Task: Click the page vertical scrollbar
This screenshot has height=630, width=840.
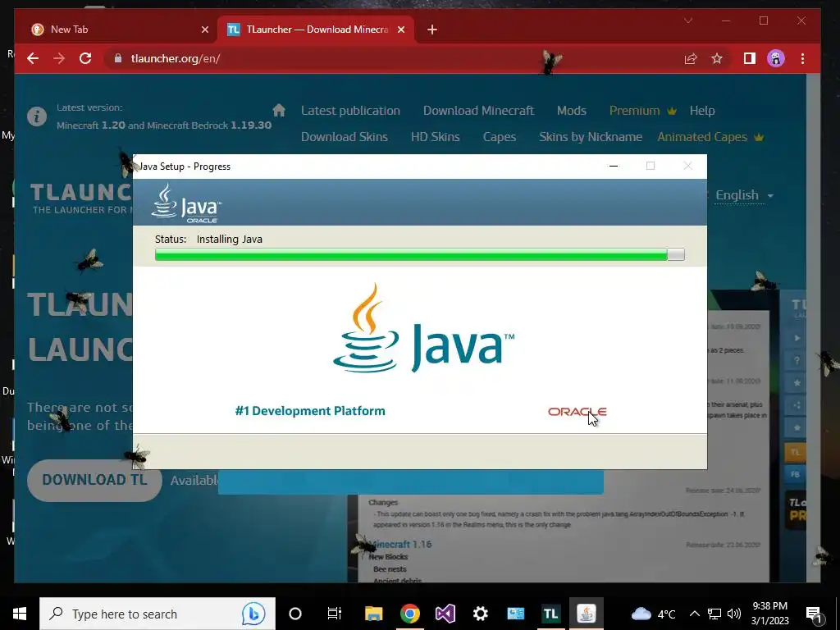Action: pos(813,326)
